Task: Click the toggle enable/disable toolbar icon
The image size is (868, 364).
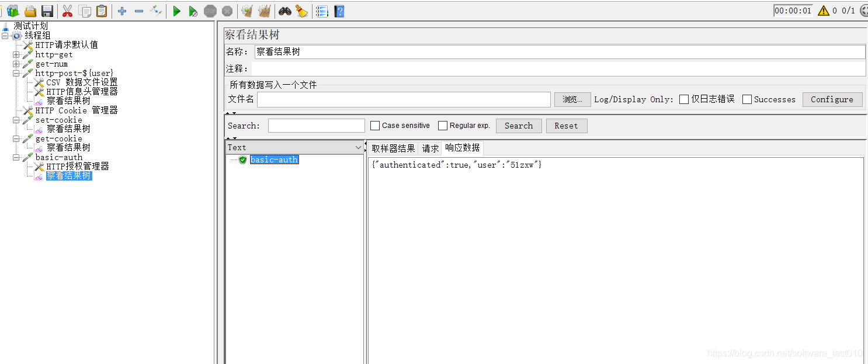Action: (155, 11)
